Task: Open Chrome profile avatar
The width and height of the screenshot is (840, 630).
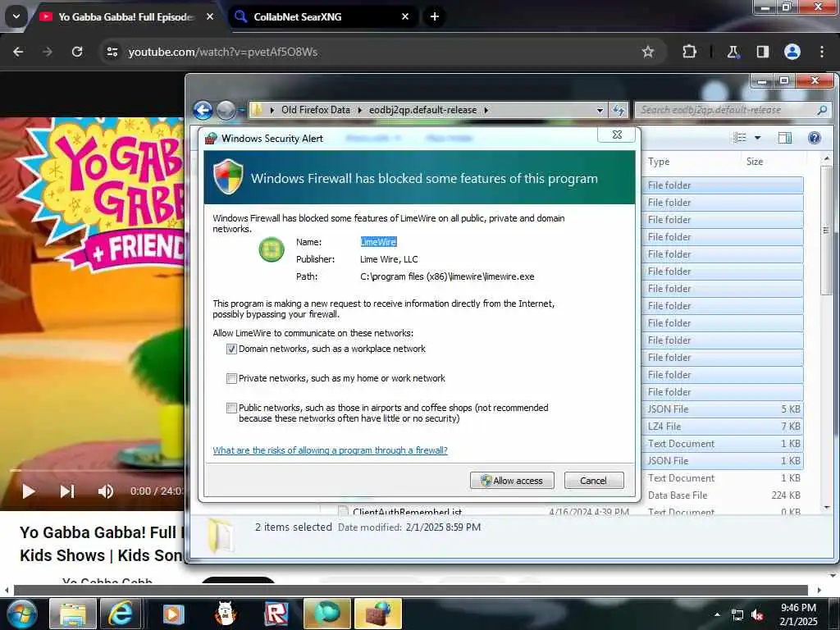Action: (792, 52)
